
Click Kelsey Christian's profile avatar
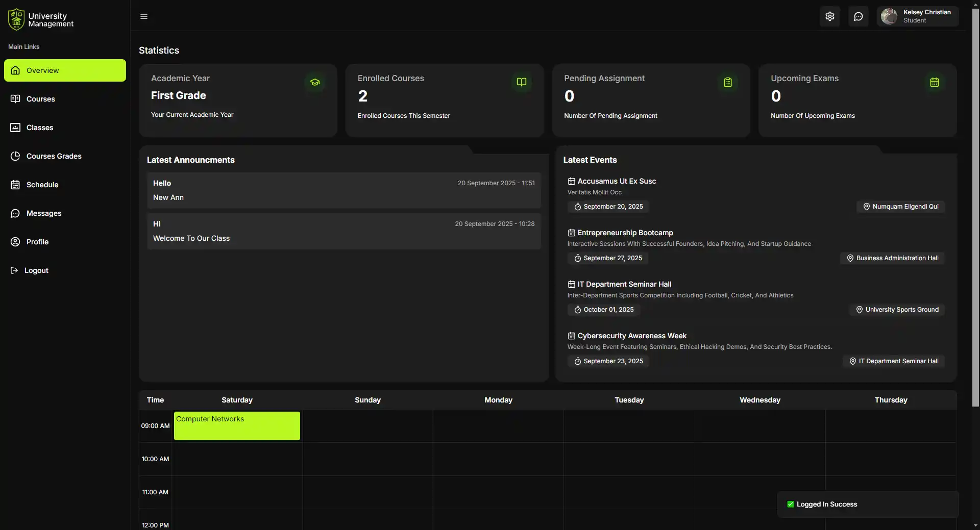pos(889,16)
